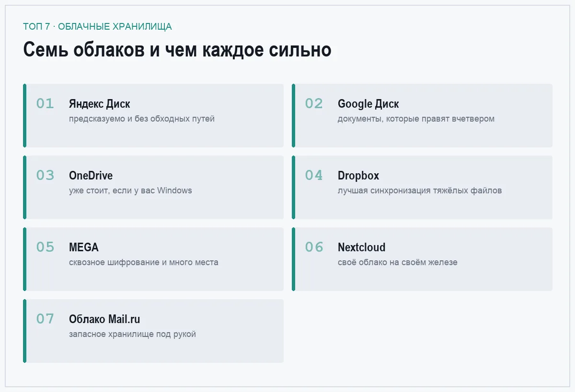Open the OneDrive card title
This screenshot has height=392, width=575.
[x=91, y=176]
